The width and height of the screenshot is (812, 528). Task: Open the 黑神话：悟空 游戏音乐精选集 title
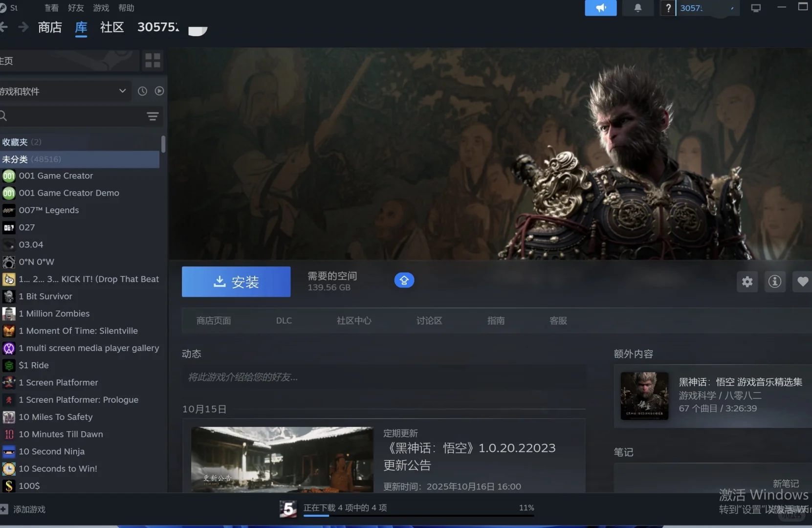[741, 382]
